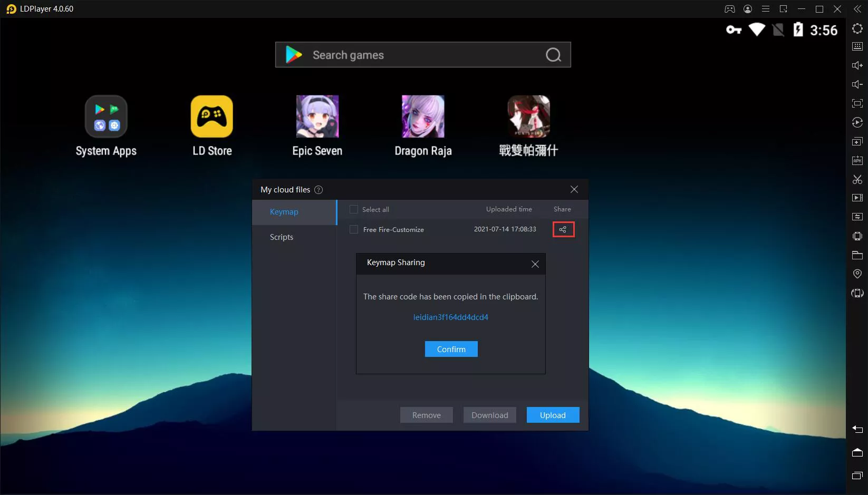
Task: Click the volume down sidebar icon
Action: point(857,84)
